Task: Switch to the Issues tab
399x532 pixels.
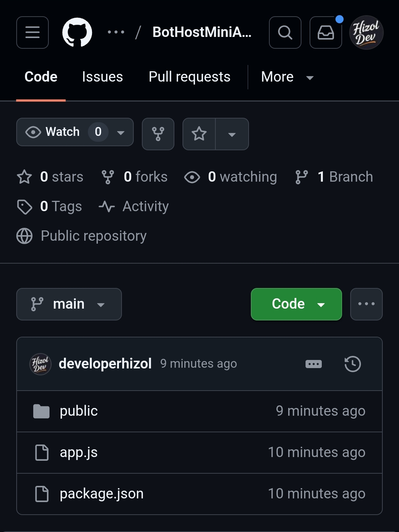Action: (102, 77)
